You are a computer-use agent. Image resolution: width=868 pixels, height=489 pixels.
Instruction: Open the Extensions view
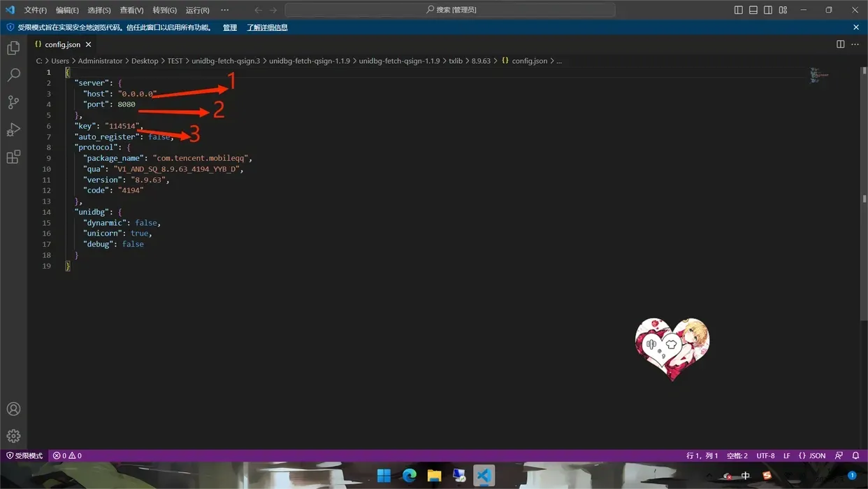point(13,157)
